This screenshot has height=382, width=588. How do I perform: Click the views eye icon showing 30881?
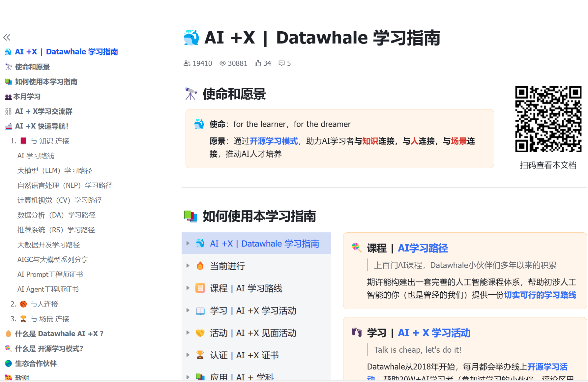pyautogui.click(x=223, y=63)
